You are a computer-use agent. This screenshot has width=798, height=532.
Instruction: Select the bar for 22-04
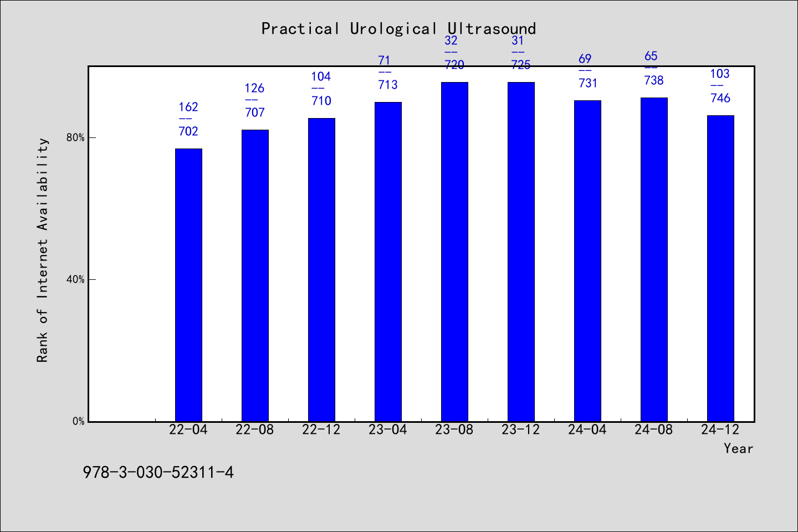[x=188, y=285]
